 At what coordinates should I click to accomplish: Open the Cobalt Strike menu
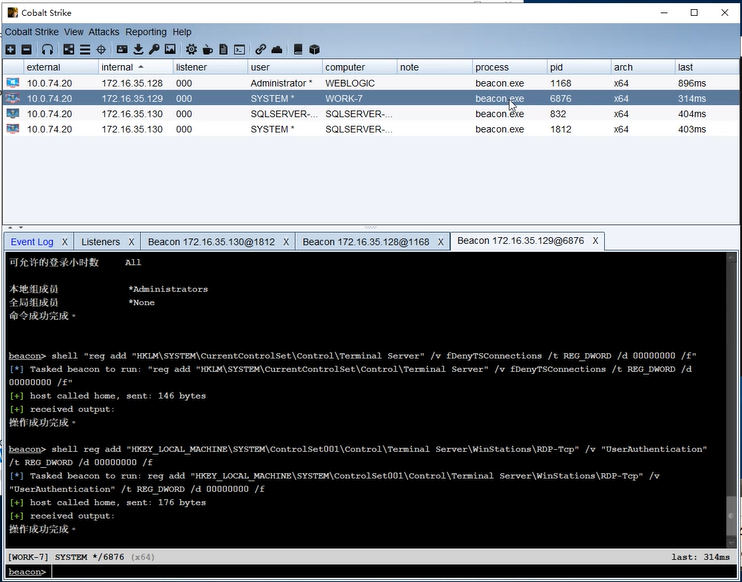(x=32, y=32)
